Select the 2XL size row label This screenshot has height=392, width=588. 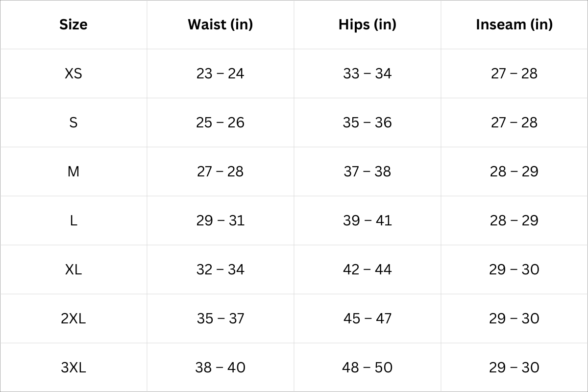[73, 318]
